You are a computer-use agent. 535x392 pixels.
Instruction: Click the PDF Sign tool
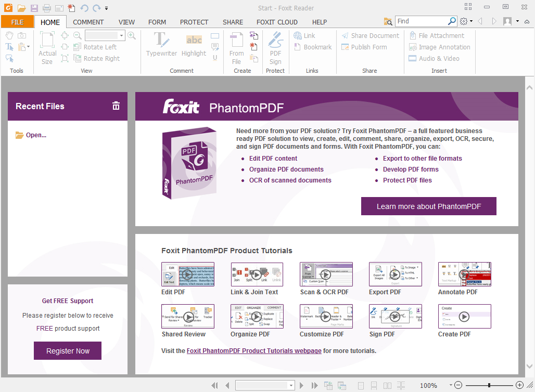pos(275,48)
